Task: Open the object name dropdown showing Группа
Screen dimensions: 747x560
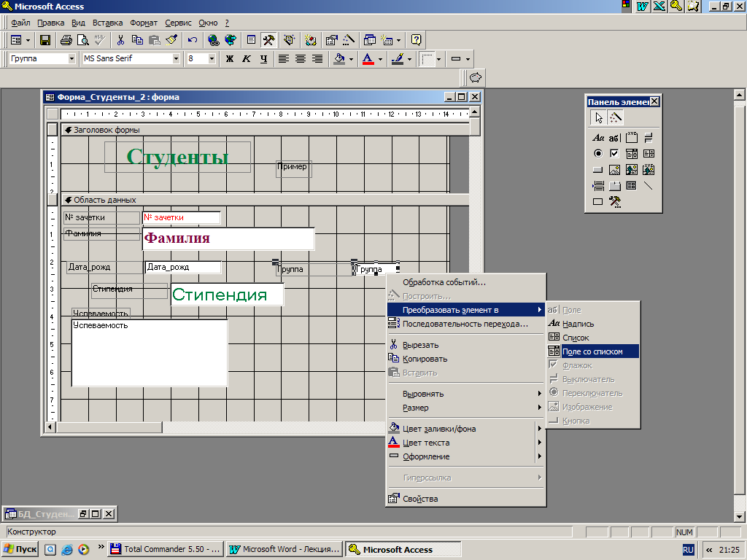Action: click(x=71, y=58)
